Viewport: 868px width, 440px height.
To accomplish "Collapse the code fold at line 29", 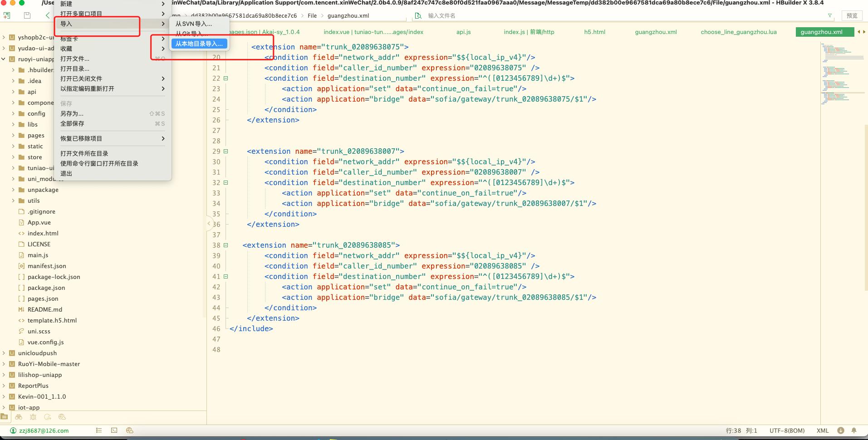I will 226,151.
